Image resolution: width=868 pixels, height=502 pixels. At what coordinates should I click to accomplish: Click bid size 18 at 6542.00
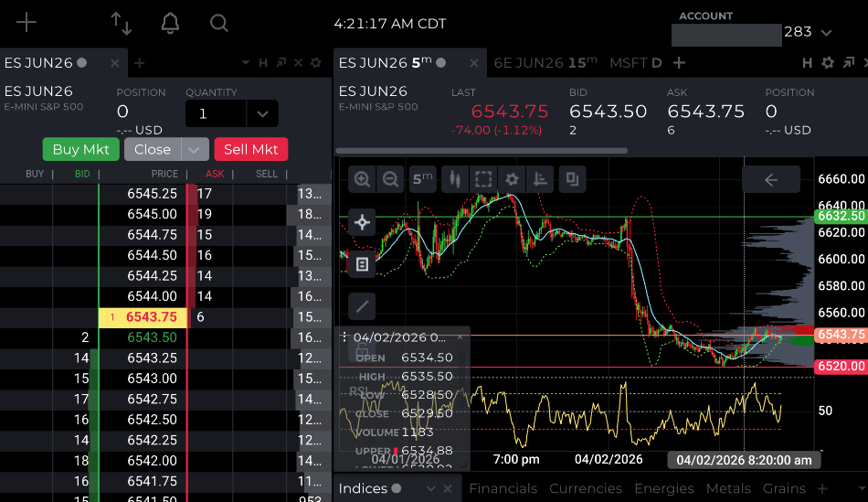80,461
